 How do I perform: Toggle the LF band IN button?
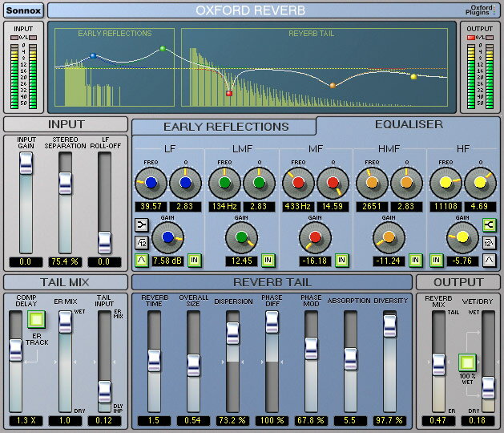(x=195, y=260)
